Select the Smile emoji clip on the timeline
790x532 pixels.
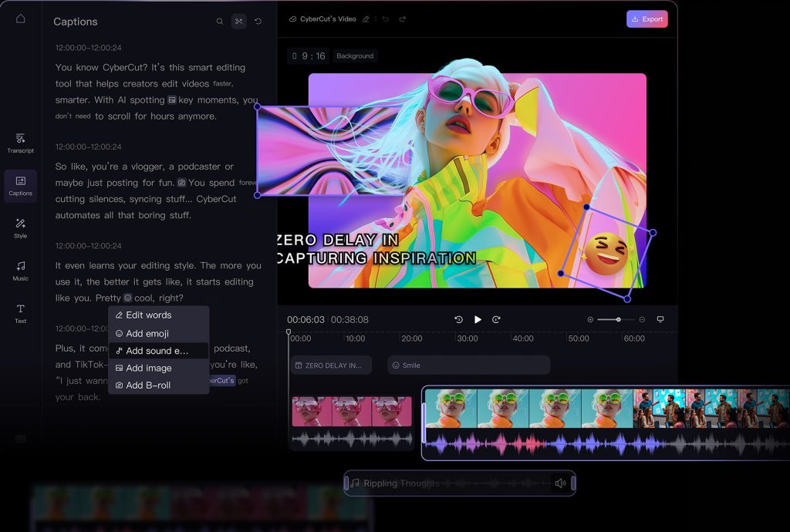(x=467, y=364)
